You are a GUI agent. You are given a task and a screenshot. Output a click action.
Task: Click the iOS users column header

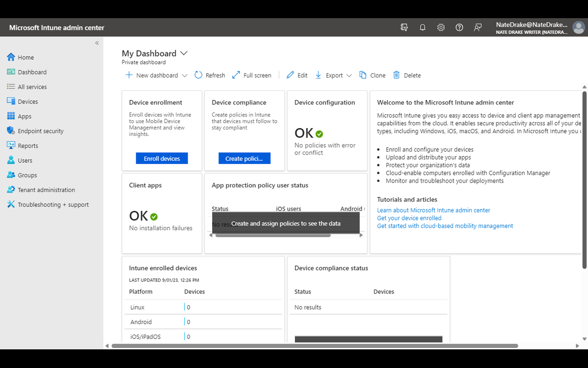coord(289,209)
